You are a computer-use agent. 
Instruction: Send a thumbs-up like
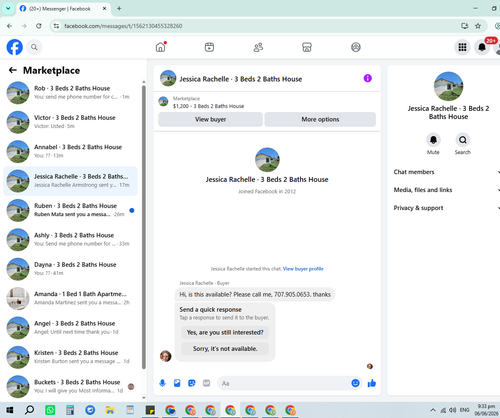pyautogui.click(x=372, y=383)
